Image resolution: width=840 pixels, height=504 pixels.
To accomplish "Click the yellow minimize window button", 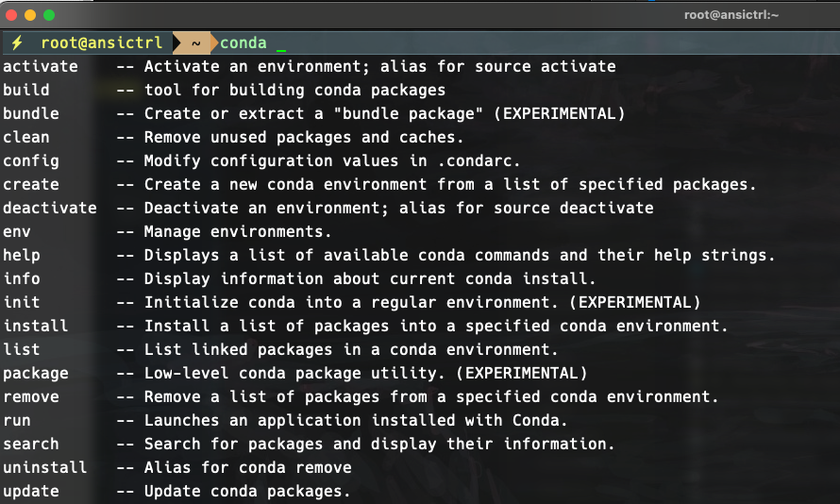I will (30, 15).
